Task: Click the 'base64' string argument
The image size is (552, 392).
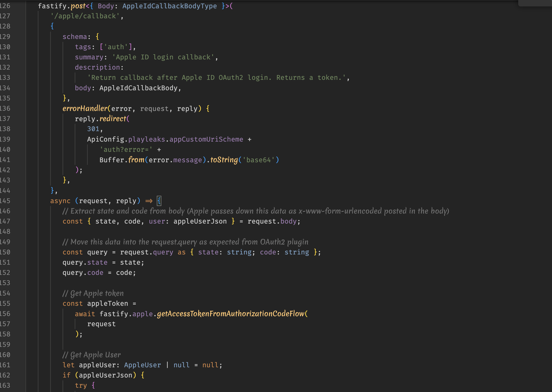Action: (258, 160)
